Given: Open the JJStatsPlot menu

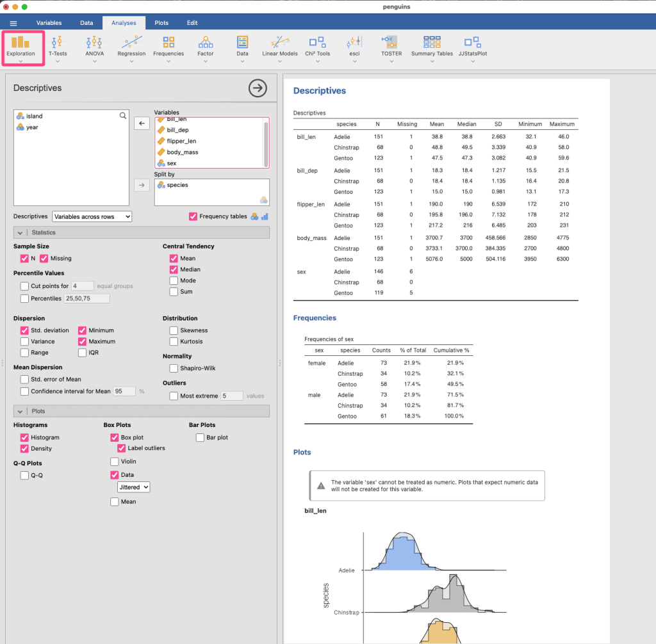Looking at the screenshot, I should pyautogui.click(x=473, y=47).
